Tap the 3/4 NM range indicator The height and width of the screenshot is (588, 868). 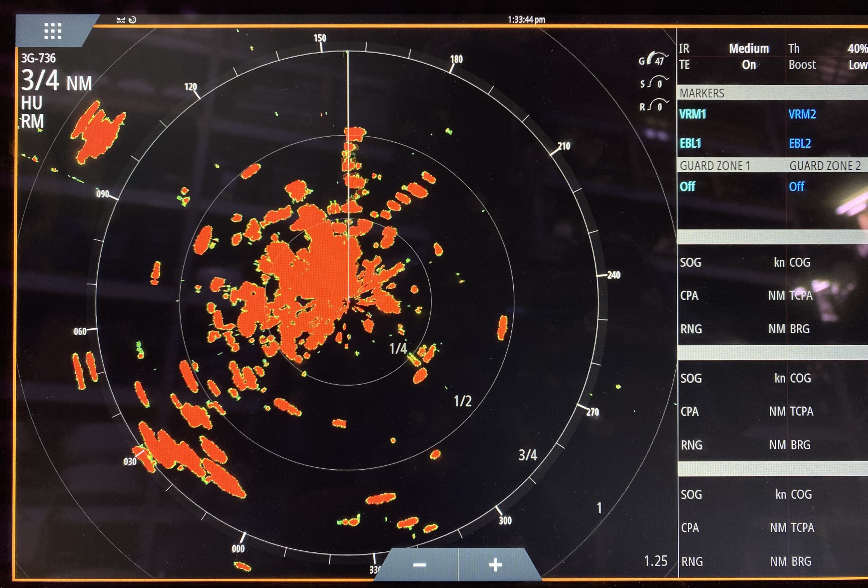(56, 81)
